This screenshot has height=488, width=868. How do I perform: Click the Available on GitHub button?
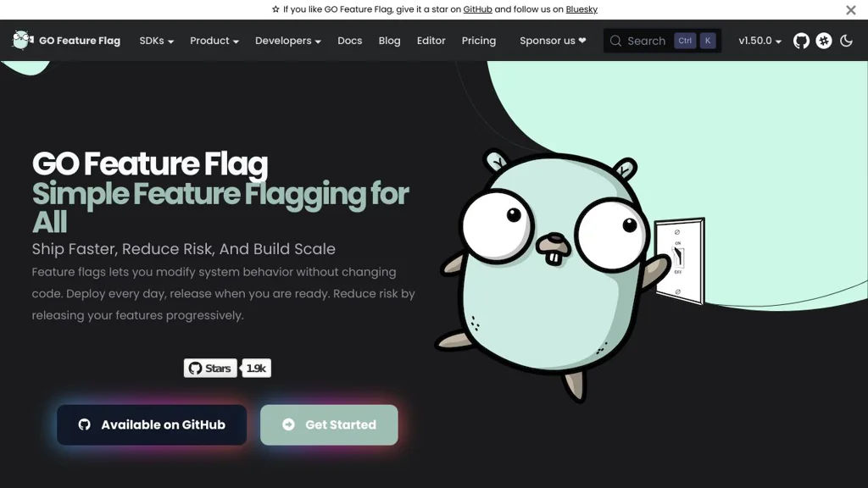pos(152,425)
